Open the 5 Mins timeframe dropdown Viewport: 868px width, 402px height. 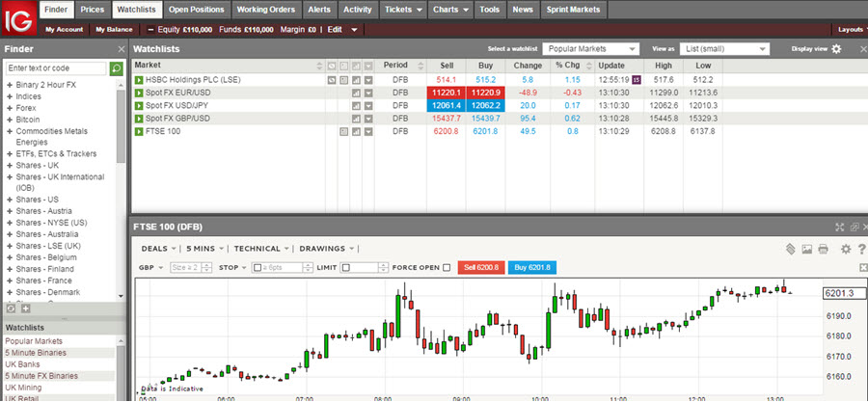[204, 249]
